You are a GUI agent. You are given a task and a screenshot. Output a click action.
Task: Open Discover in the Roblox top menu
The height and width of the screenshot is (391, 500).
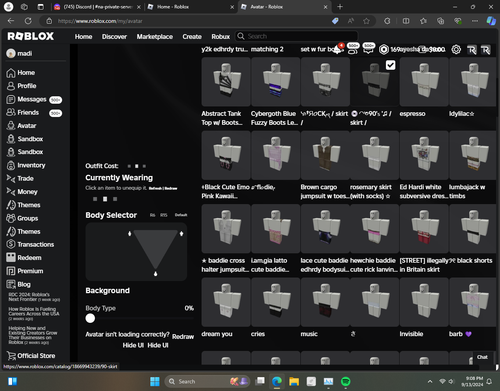coord(114,37)
